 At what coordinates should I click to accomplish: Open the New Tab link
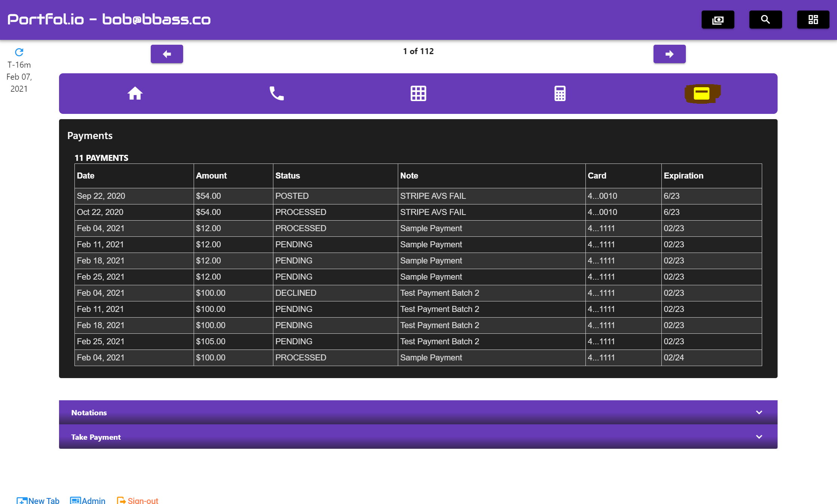coord(38,500)
